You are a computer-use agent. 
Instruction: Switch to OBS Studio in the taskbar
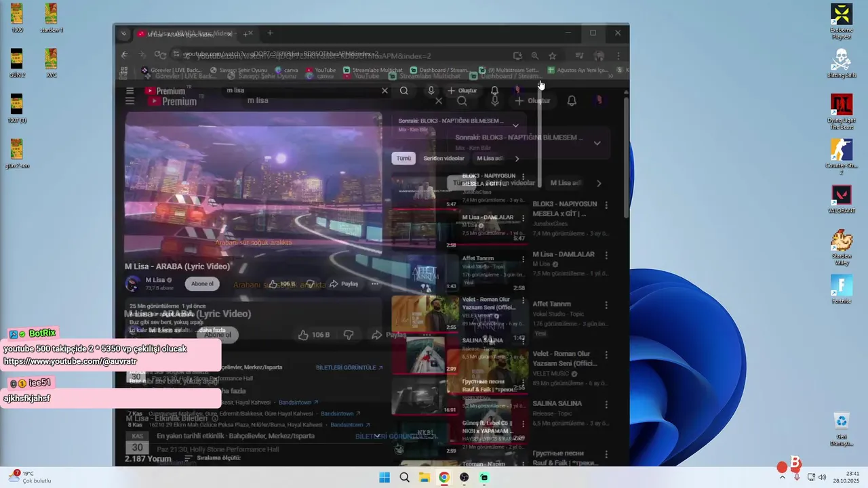click(x=464, y=477)
